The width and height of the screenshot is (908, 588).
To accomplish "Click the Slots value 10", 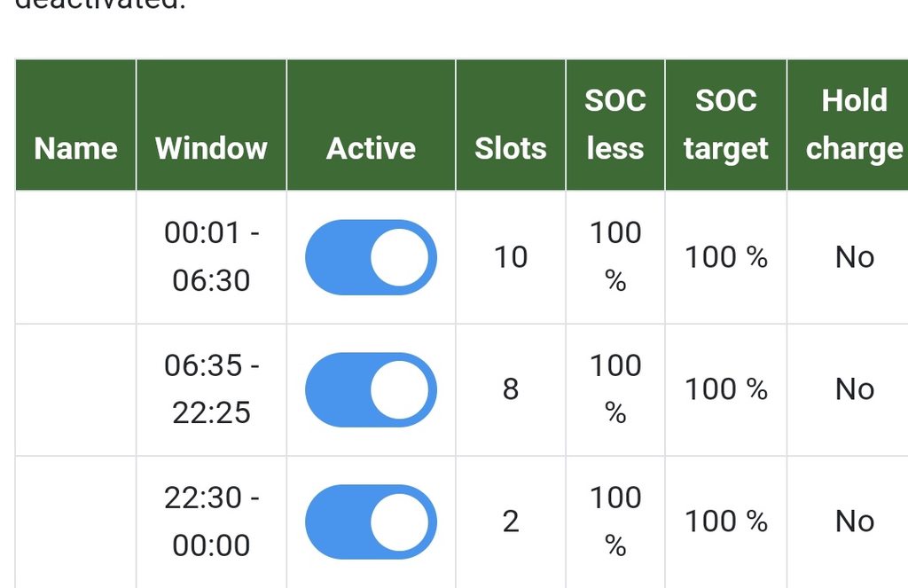I will (511, 257).
